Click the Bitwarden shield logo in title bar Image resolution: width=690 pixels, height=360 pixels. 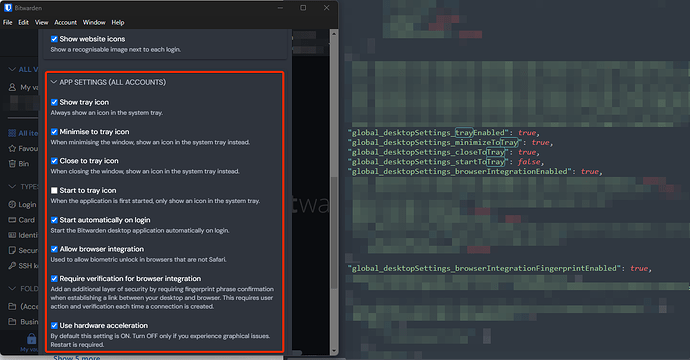(x=7, y=8)
